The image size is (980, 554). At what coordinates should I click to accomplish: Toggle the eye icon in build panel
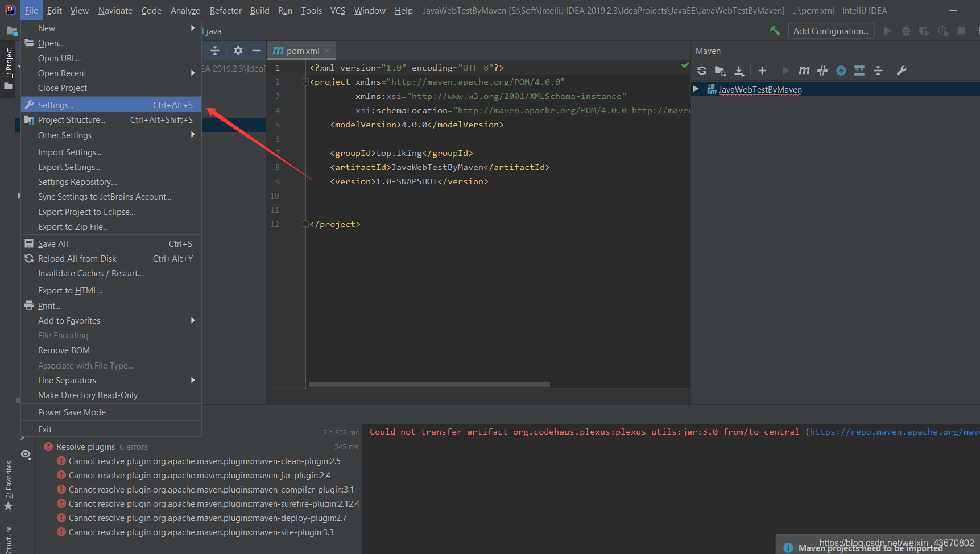point(26,454)
